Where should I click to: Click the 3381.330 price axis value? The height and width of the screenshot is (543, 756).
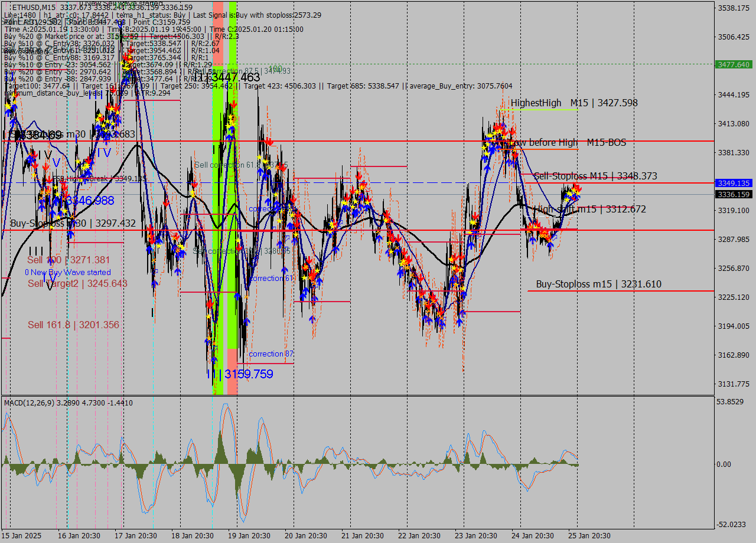click(733, 152)
